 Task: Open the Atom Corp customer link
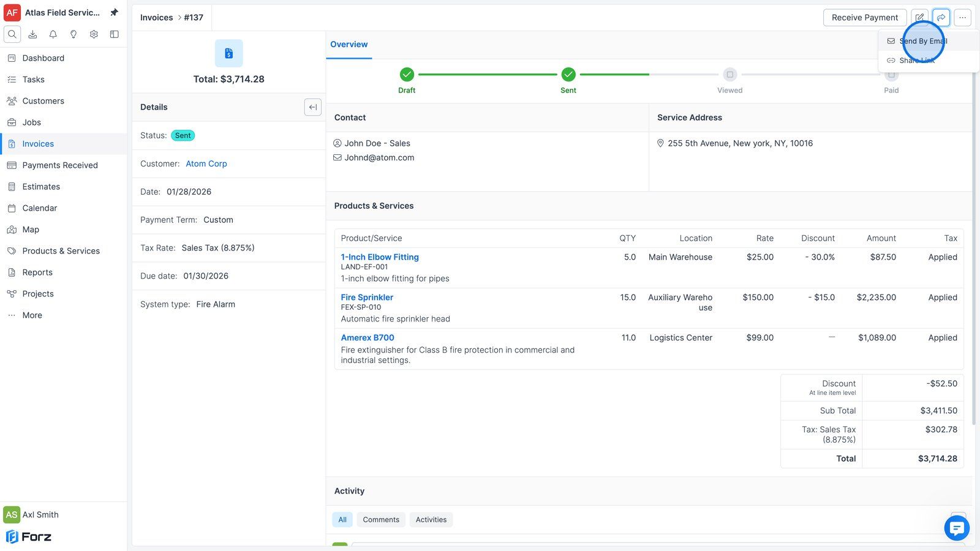pos(206,163)
